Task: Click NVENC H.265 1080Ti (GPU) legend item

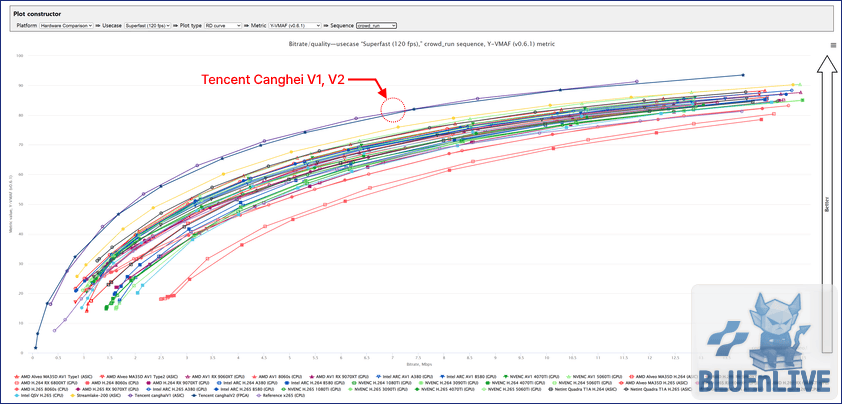Action: 311,389
